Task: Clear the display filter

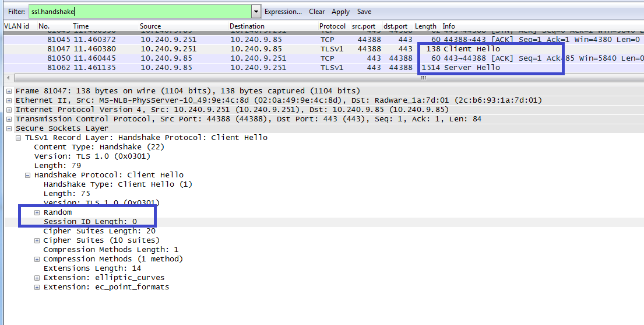Action: [316, 12]
